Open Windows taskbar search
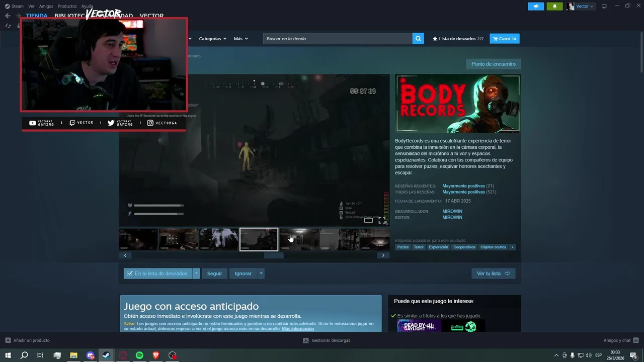This screenshot has height=362, width=644. 24,355
